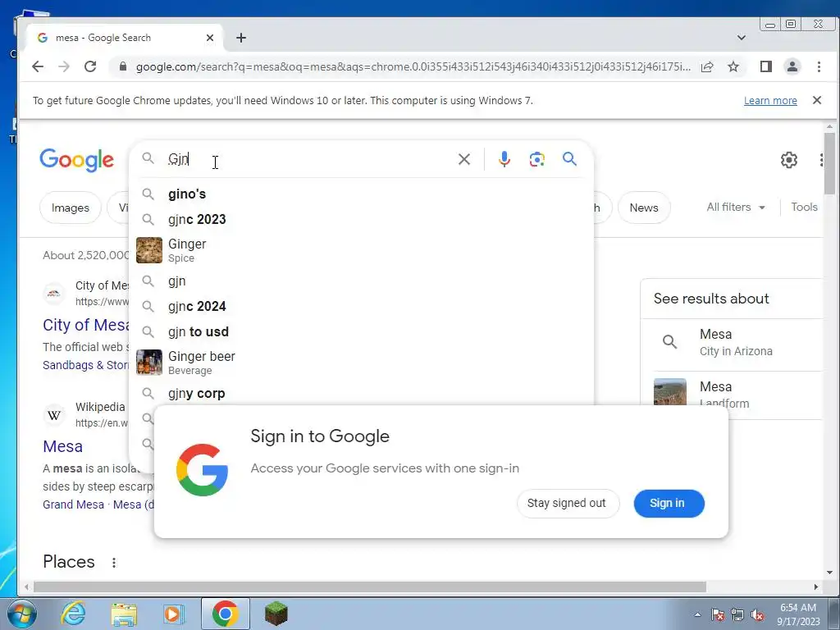Open Chrome three-dot menu

[x=819, y=66]
